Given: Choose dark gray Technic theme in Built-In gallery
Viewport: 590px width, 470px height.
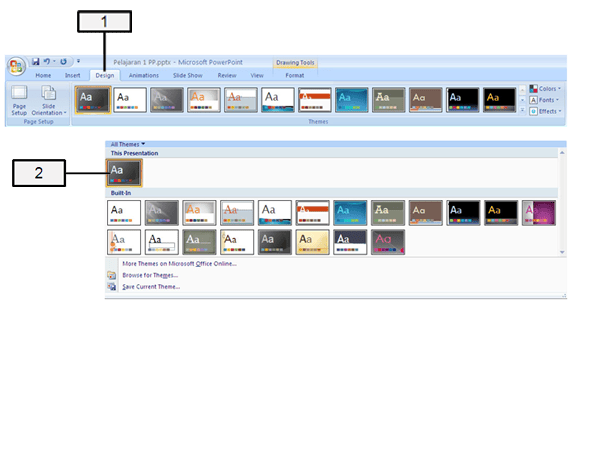Looking at the screenshot, I should (x=275, y=242).
